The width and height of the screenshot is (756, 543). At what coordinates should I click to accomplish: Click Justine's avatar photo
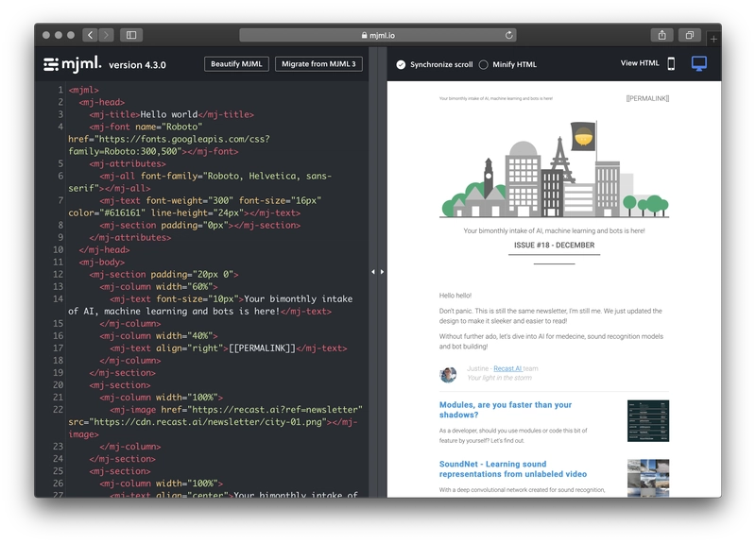pos(448,374)
